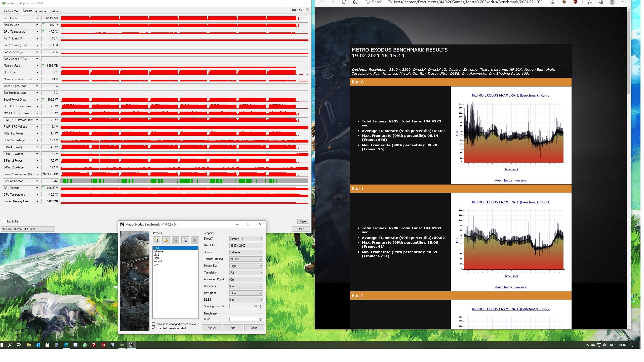Open the AIDA64 taskbar icon
The image size is (644, 362).
103,345
